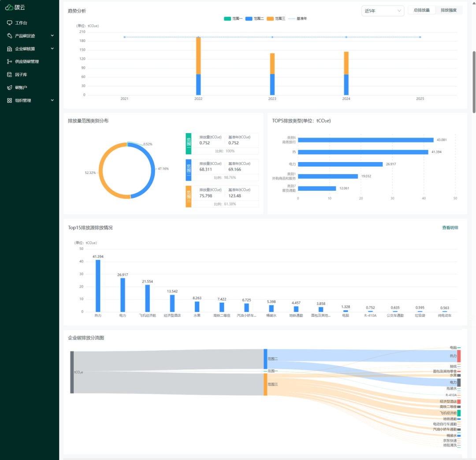476x460 pixels.
Task: Click the 碳云 cloud logo icon
Action: pos(9,7)
